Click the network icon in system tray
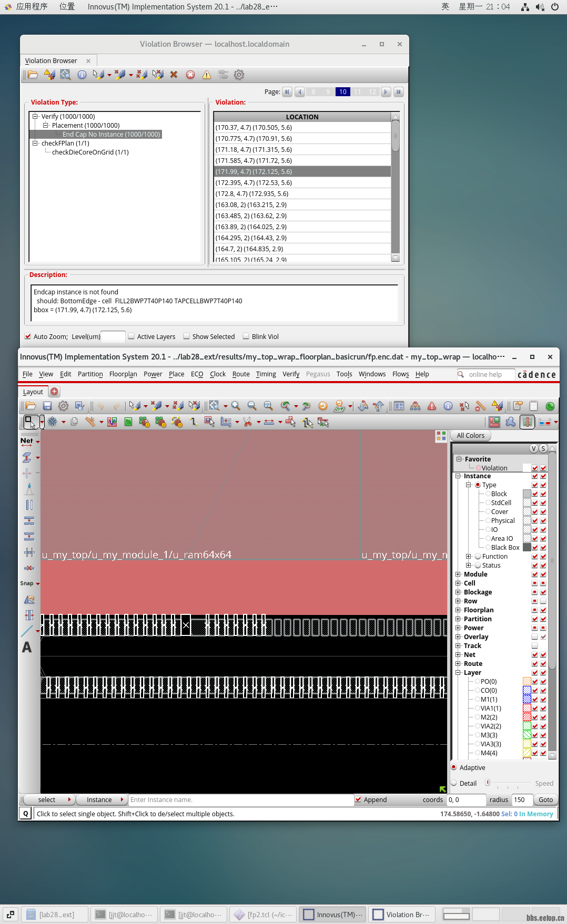The height and width of the screenshot is (924, 567). 525,7
